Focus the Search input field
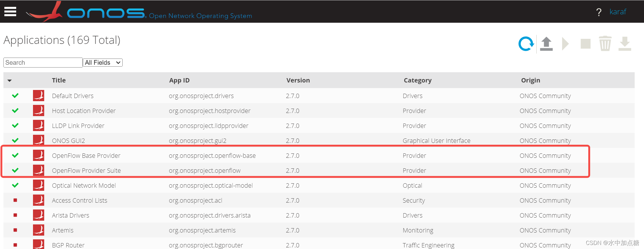 43,63
